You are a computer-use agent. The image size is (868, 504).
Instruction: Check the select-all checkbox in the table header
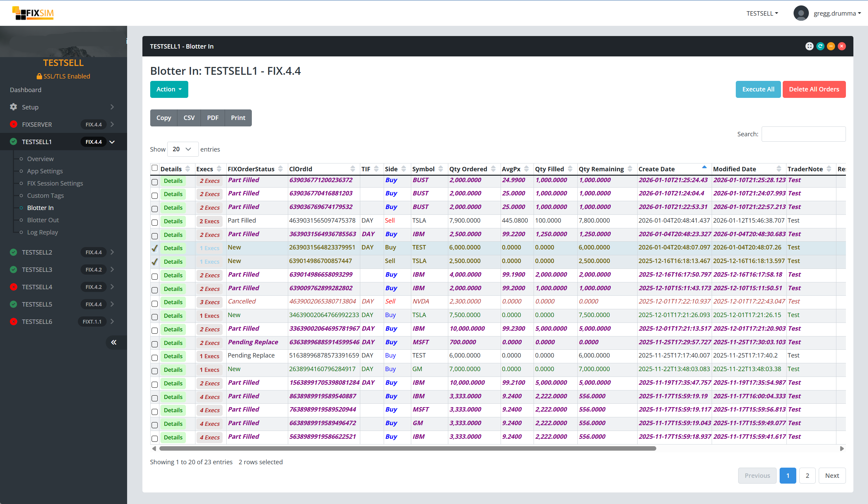155,168
